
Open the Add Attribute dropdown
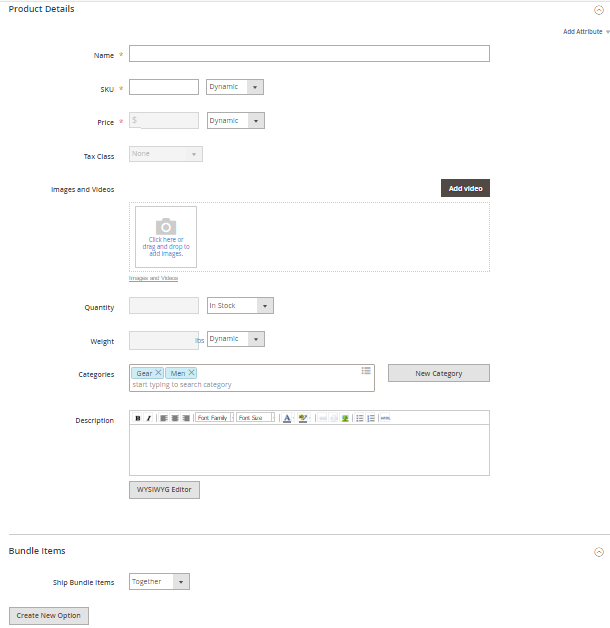point(586,32)
